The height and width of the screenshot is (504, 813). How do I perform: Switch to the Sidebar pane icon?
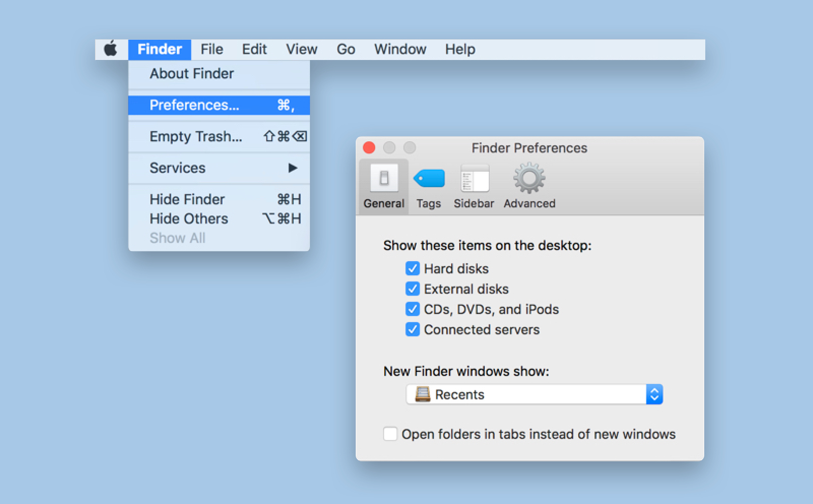[x=474, y=178]
